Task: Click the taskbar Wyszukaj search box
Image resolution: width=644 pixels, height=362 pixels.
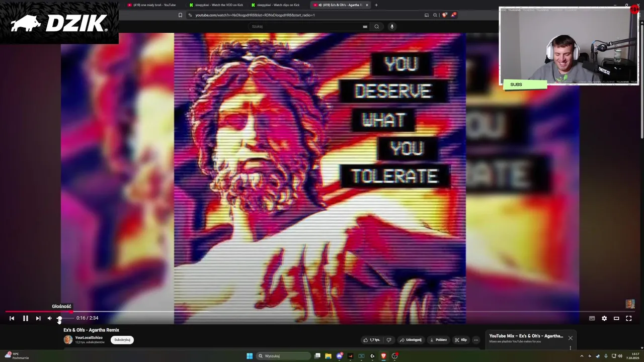Action: [283, 356]
